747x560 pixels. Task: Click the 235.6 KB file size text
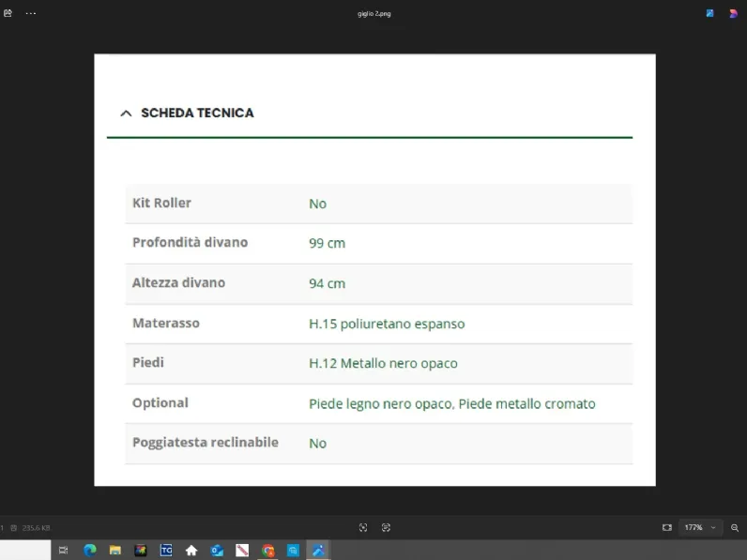point(37,527)
